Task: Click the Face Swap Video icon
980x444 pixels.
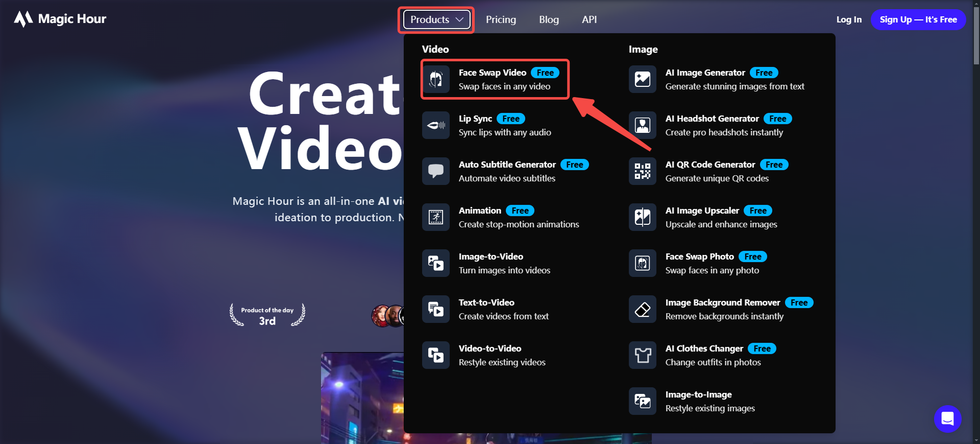Action: (436, 79)
